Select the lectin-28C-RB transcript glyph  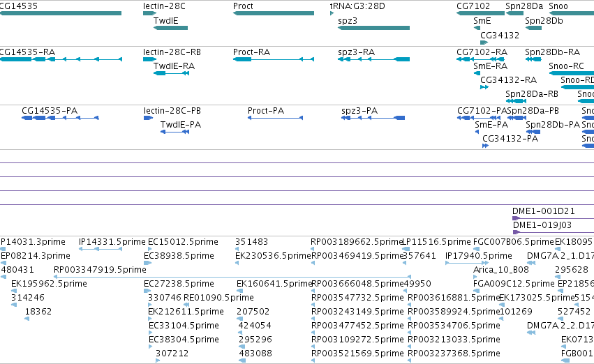click(149, 59)
